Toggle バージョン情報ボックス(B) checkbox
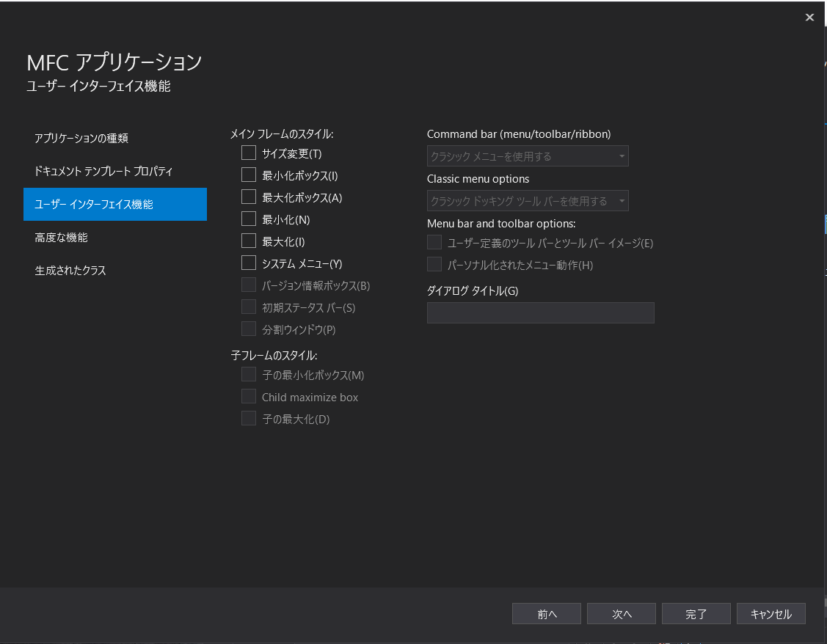 pyautogui.click(x=249, y=285)
